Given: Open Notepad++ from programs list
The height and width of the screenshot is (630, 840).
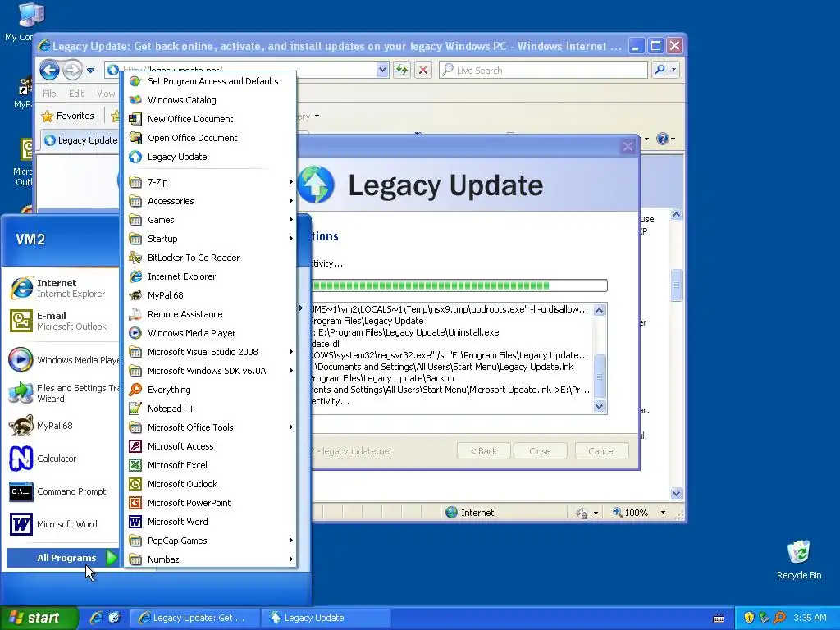Looking at the screenshot, I should pos(210,409).
